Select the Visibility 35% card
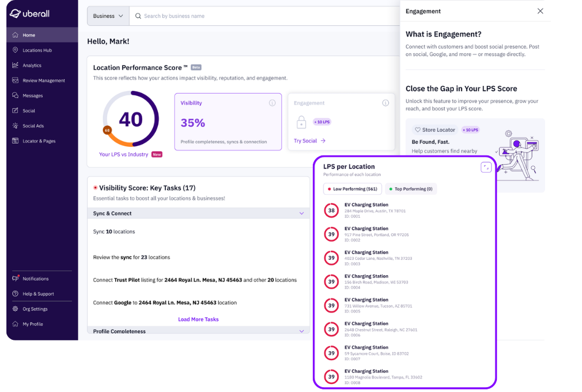The width and height of the screenshot is (582, 392). coord(228,122)
